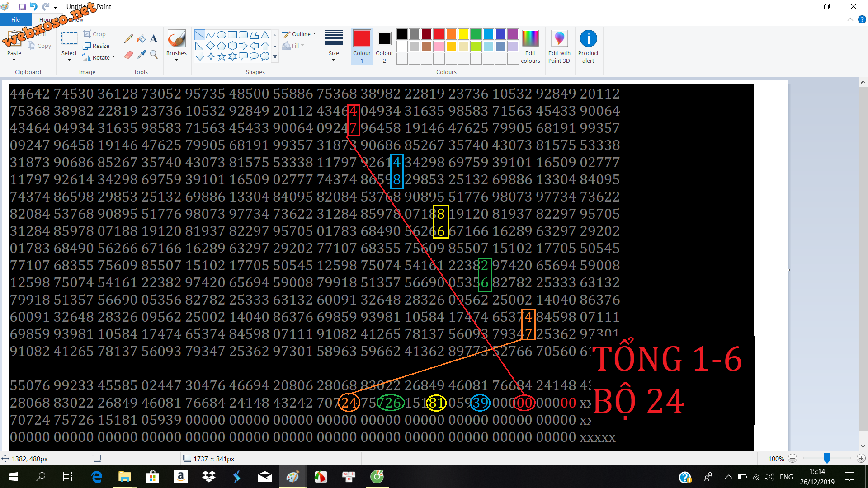Click the Crop button
868x488 pixels.
click(x=94, y=34)
